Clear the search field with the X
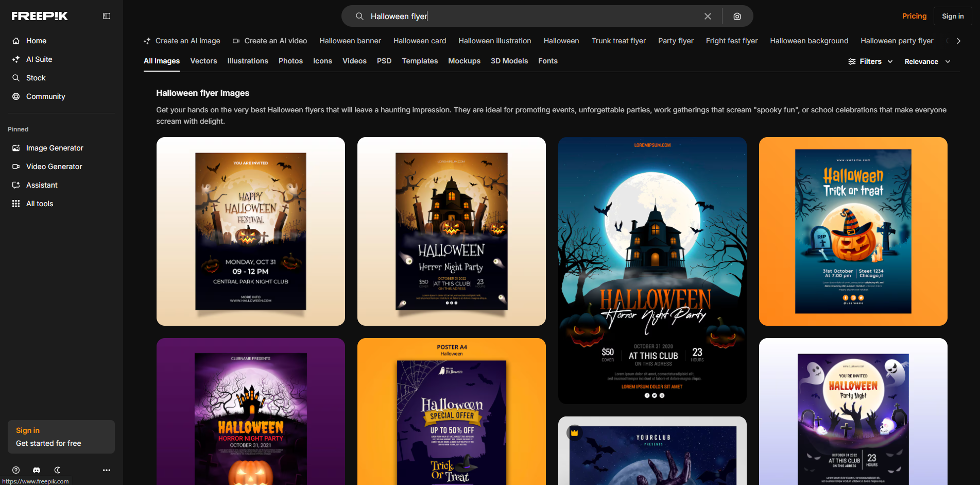 pos(708,16)
